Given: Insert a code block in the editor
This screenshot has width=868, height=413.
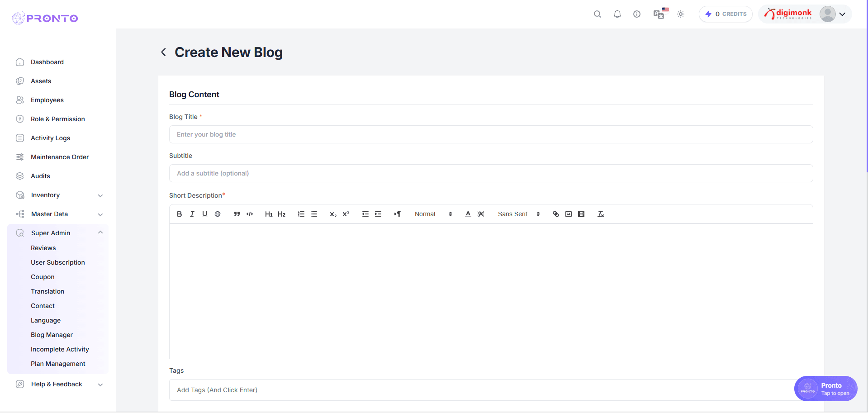Looking at the screenshot, I should (249, 214).
